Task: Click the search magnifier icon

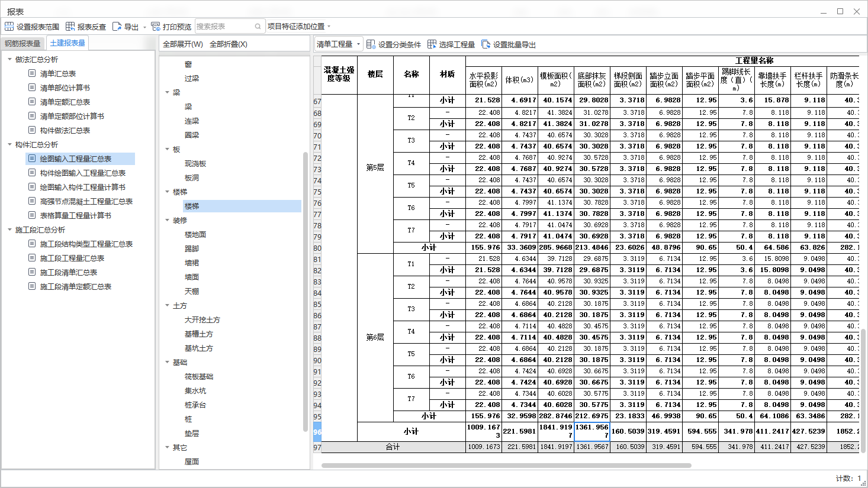Action: [x=258, y=27]
